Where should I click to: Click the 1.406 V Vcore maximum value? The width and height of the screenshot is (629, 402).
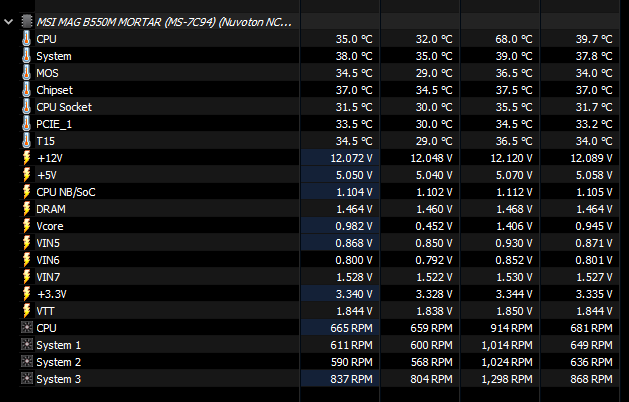tap(514, 226)
